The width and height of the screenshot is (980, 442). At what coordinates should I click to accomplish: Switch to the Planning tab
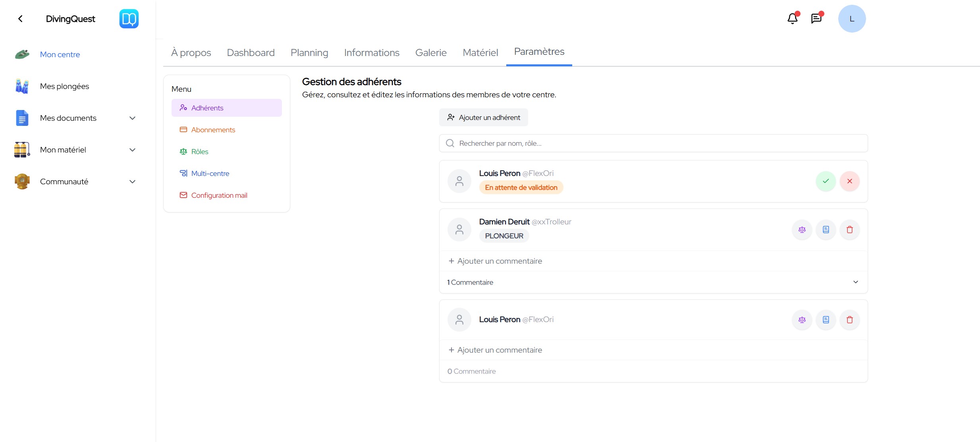pyautogui.click(x=309, y=52)
